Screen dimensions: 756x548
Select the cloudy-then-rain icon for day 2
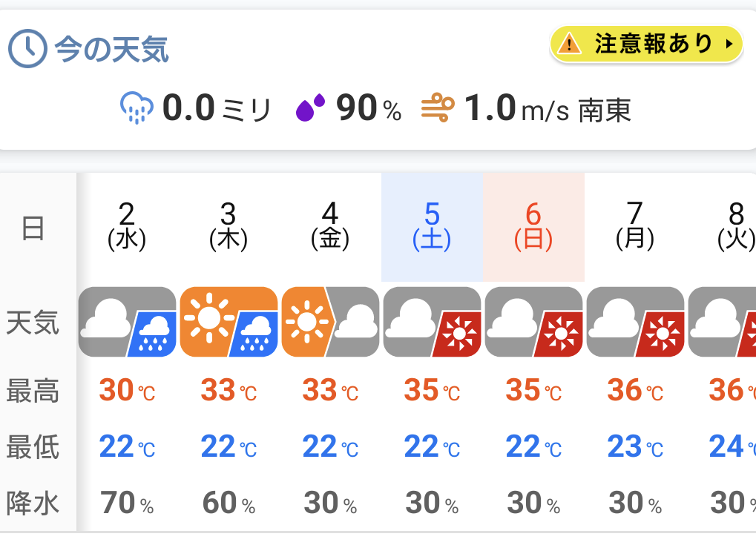pos(128,322)
